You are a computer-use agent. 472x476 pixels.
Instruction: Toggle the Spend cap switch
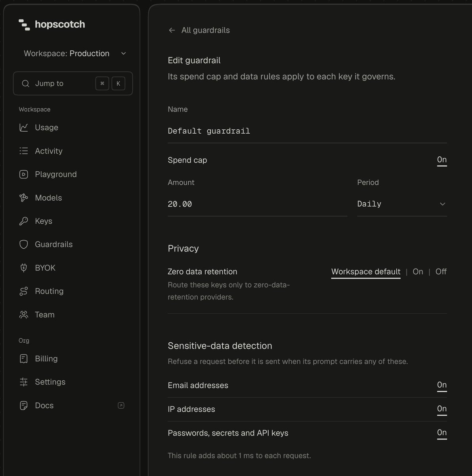tap(442, 160)
